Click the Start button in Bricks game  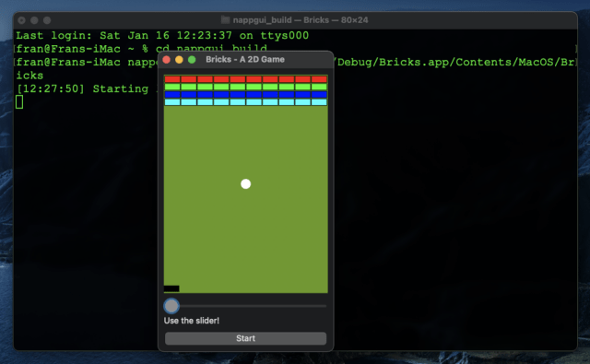pyautogui.click(x=245, y=338)
